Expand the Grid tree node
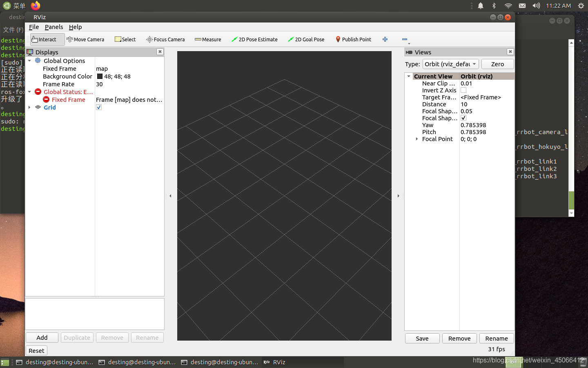 (x=29, y=107)
